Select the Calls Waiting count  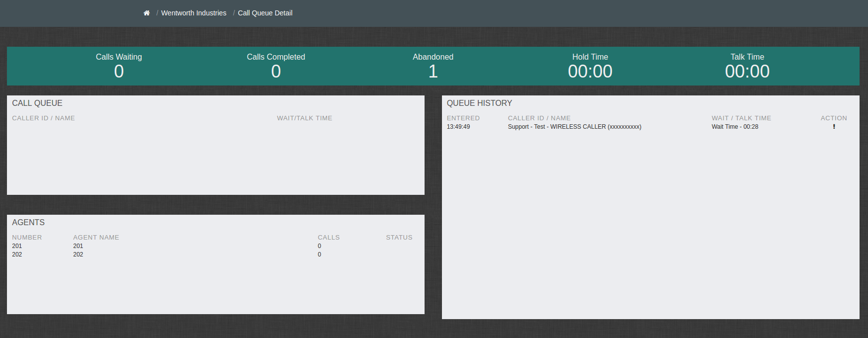tap(119, 72)
